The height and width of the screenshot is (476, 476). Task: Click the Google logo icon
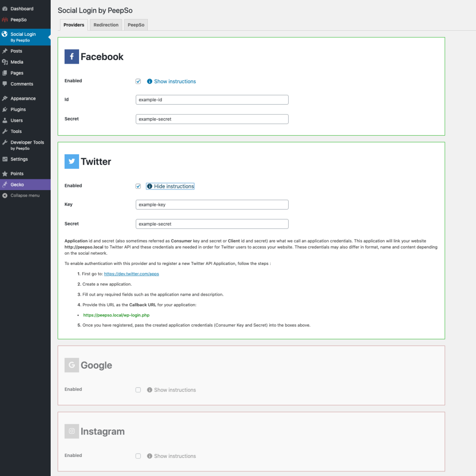point(72,365)
